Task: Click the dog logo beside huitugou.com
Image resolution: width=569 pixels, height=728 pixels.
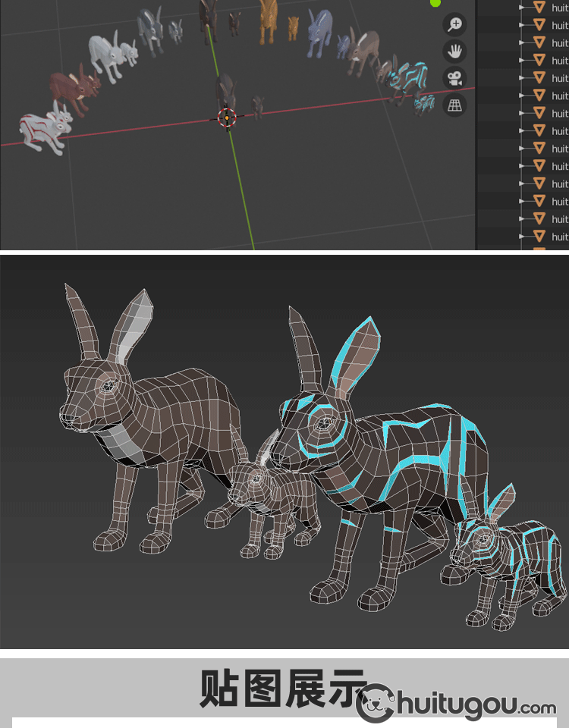Action: [x=374, y=704]
